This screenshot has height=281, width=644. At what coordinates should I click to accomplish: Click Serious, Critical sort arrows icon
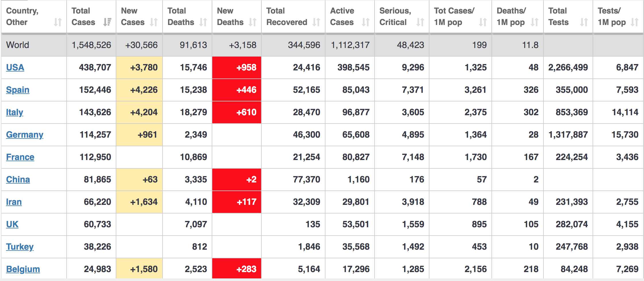[x=421, y=22]
